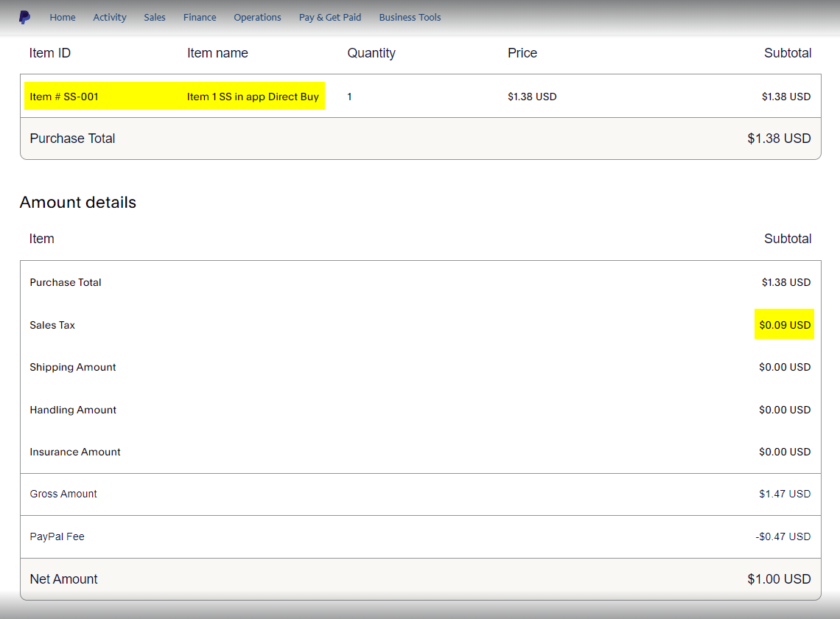The height and width of the screenshot is (619, 840).
Task: Open the Operations menu
Action: pos(258,17)
